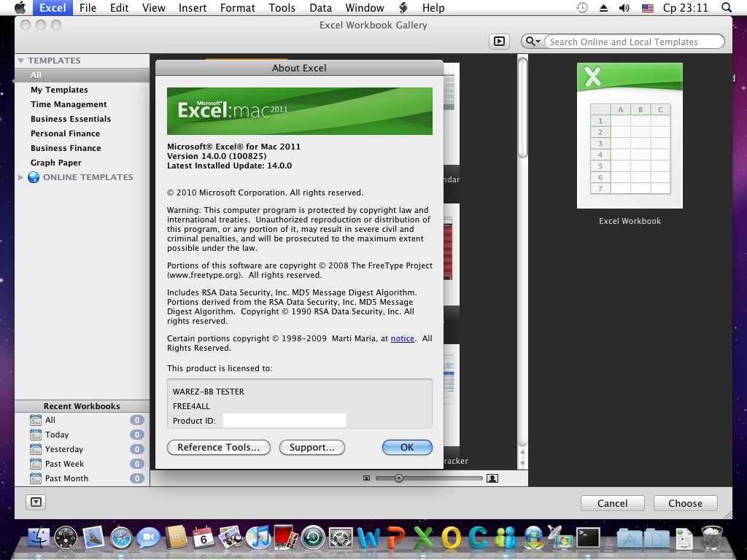Open Messenger people icon in dock
Image resolution: width=747 pixels, height=560 pixels.
(x=506, y=537)
